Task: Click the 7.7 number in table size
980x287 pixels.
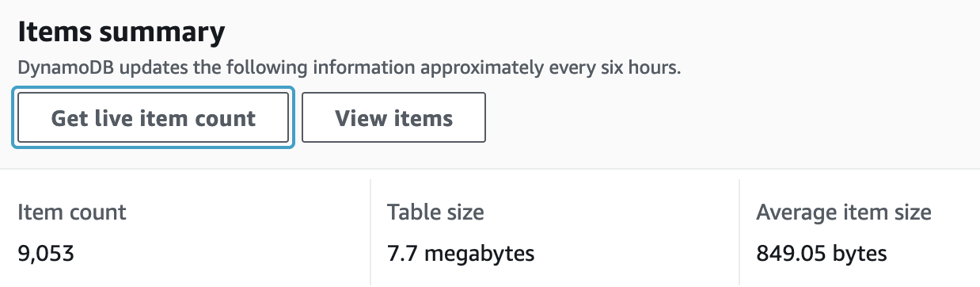Action: tap(401, 254)
